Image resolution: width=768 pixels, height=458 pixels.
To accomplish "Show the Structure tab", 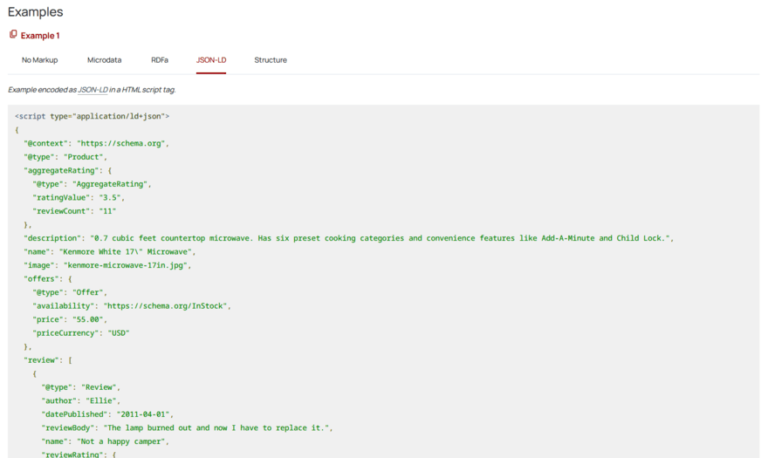I will (270, 60).
